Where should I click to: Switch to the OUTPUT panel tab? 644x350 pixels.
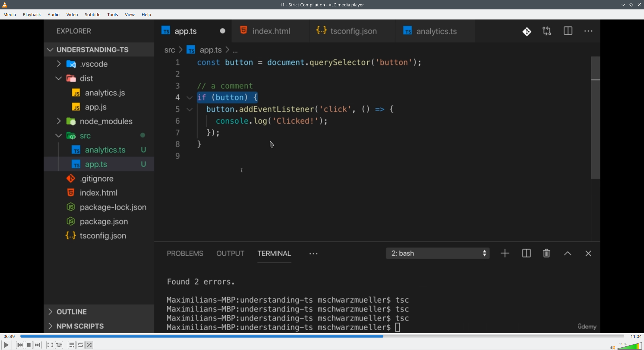(230, 254)
